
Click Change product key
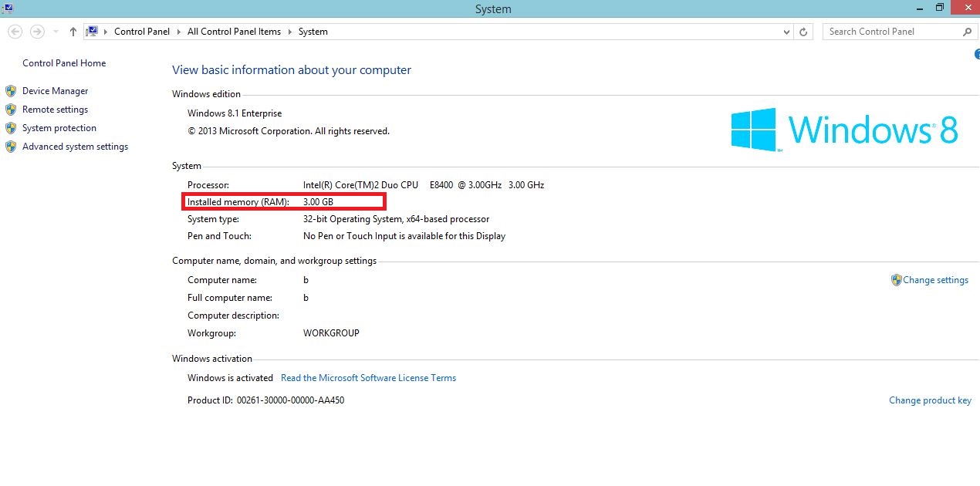(930, 400)
